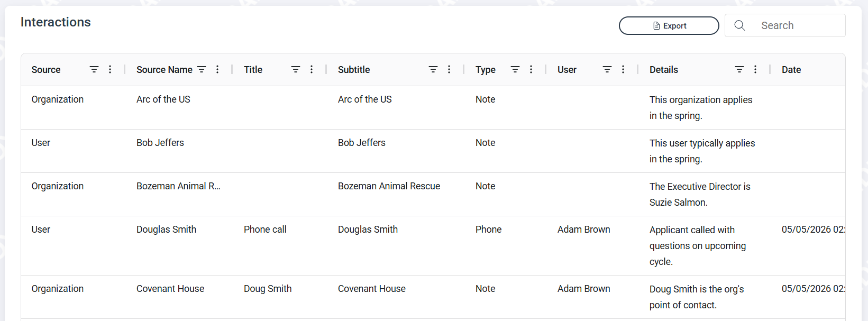This screenshot has width=868, height=321.
Task: Click 'Note' type in Arc of the US row
Action: point(485,99)
